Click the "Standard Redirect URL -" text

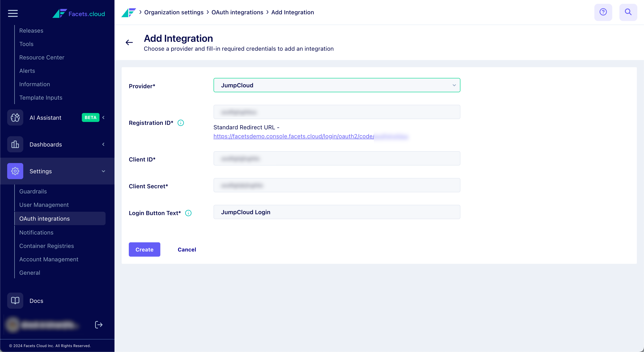[246, 127]
